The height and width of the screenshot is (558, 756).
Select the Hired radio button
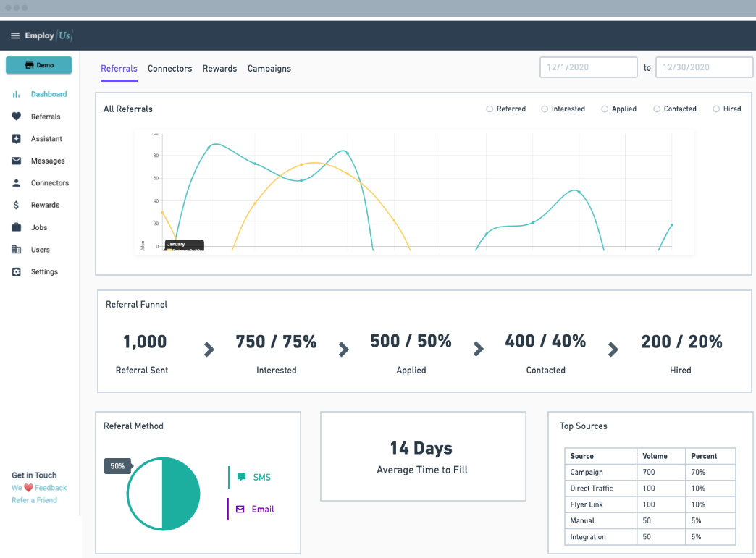(x=716, y=109)
